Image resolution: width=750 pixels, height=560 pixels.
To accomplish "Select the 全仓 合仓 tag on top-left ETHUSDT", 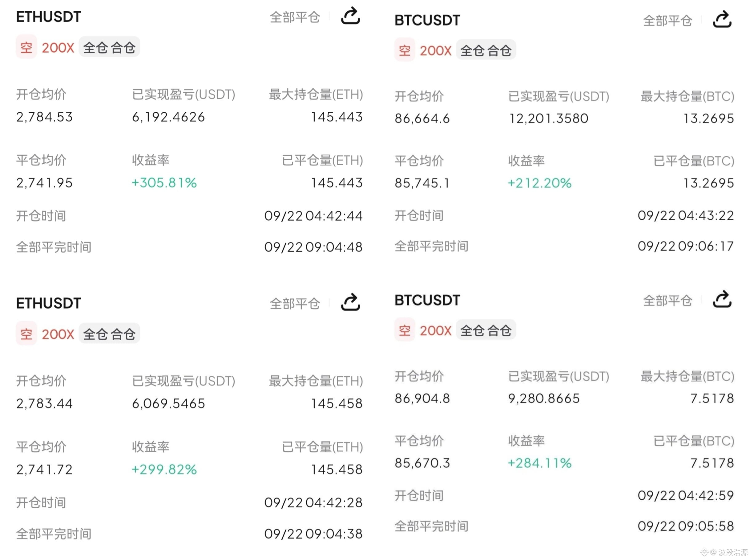I will tap(109, 47).
